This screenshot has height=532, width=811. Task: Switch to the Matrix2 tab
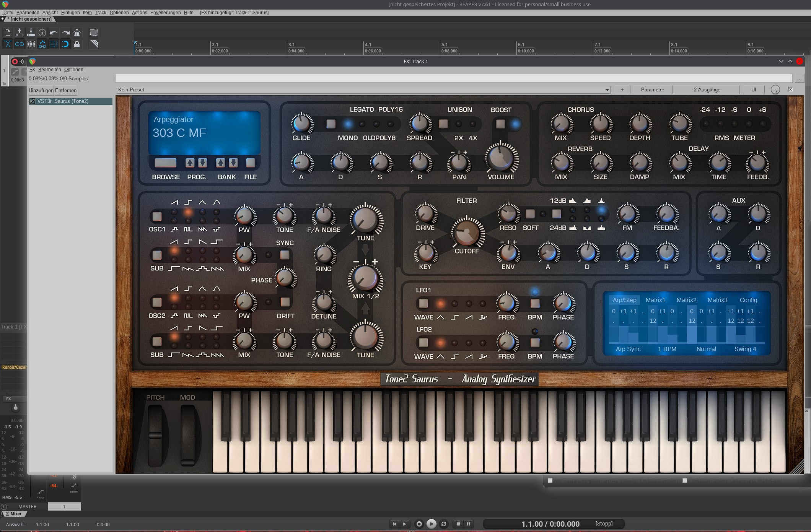(x=686, y=300)
